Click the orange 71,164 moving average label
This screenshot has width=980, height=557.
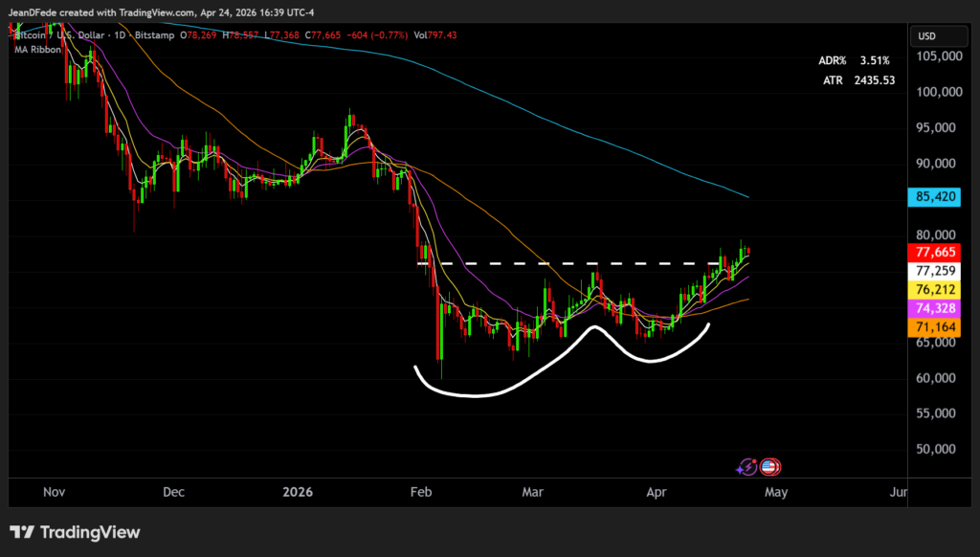tap(938, 327)
